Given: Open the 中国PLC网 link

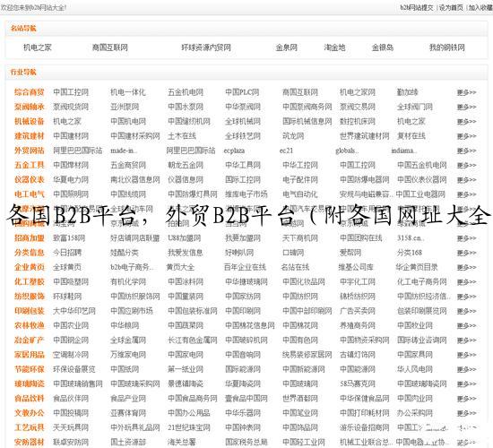Looking at the screenshot, I should coord(242,92).
